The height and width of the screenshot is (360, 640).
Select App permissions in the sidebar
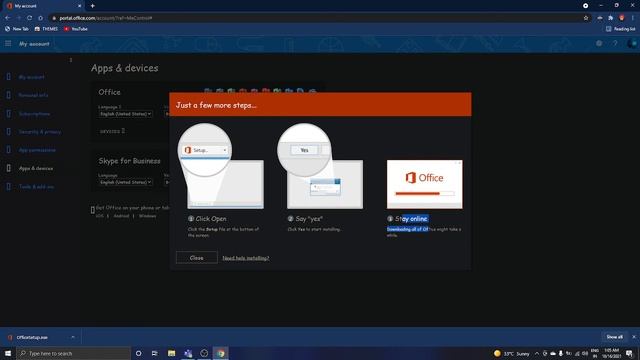pyautogui.click(x=37, y=150)
